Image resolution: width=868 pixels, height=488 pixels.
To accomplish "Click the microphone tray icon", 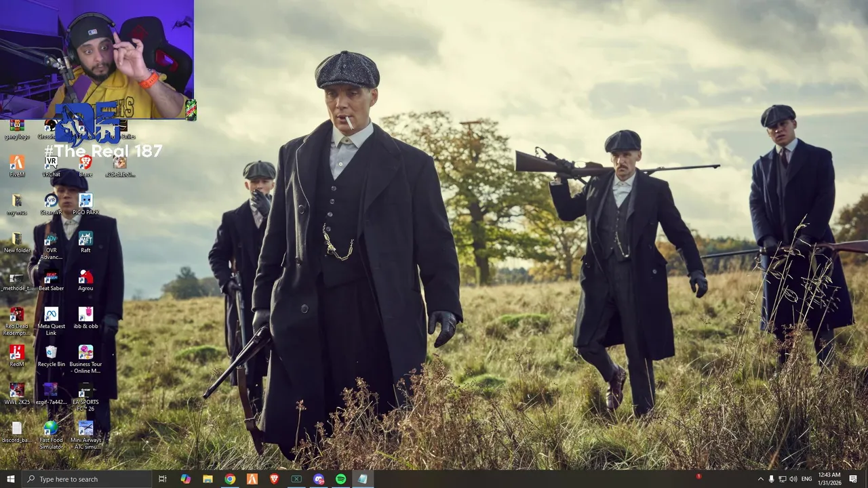I will (771, 479).
